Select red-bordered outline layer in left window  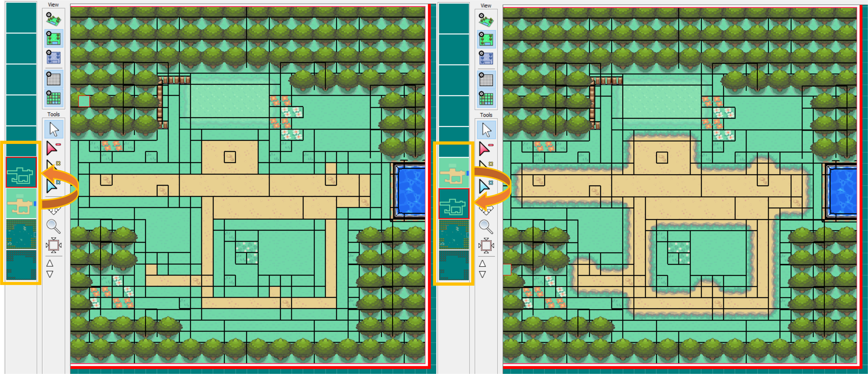(x=21, y=172)
